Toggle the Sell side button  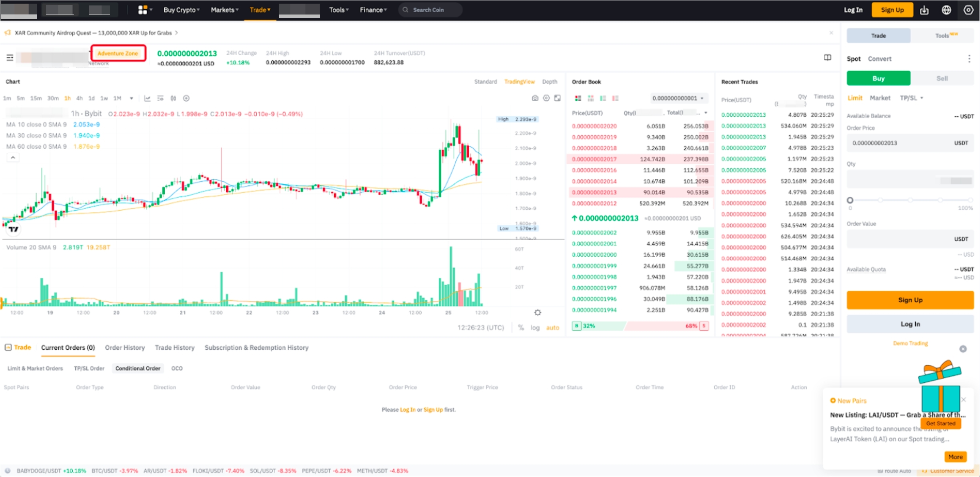942,79
